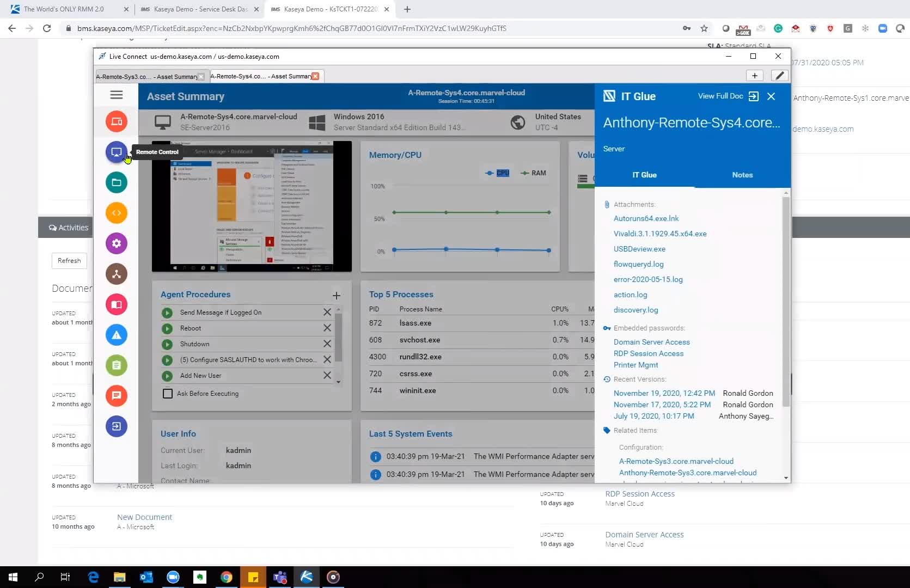Image resolution: width=910 pixels, height=588 pixels.
Task: Open Chrome from the taskbar
Action: 227,577
